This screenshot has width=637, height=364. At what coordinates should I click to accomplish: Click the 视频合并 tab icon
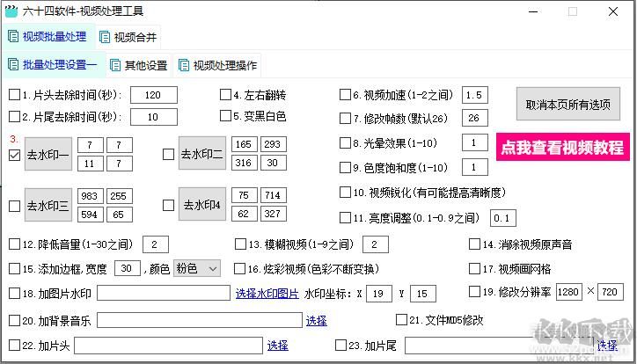coord(106,38)
